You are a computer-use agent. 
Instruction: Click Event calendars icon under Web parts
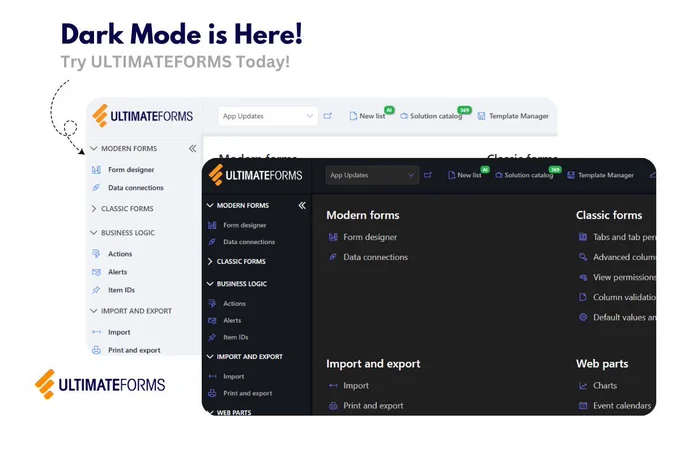point(583,406)
